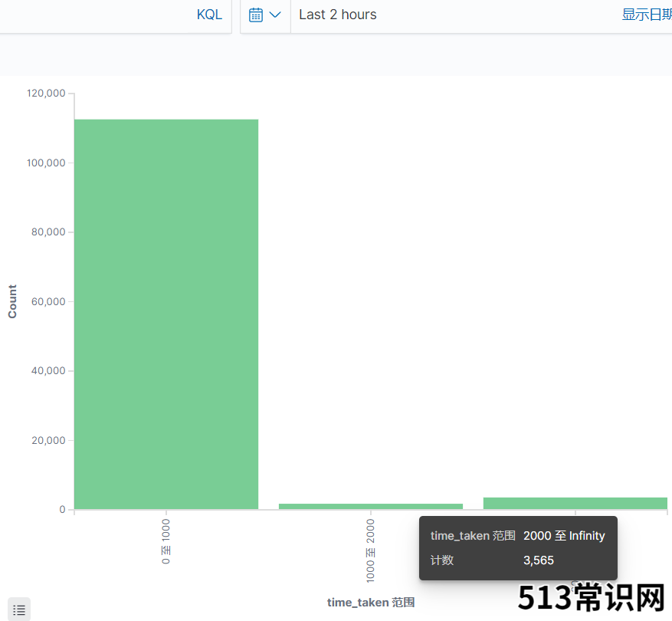672x621 pixels.
Task: Click the 0 至 1000 x-axis label
Action: pos(166,541)
